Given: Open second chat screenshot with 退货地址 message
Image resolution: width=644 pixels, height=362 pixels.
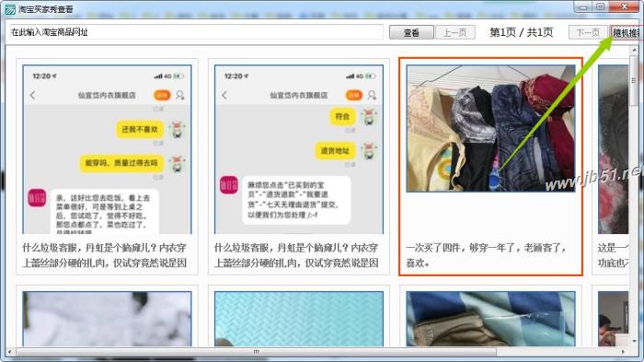Looking at the screenshot, I should tap(299, 149).
